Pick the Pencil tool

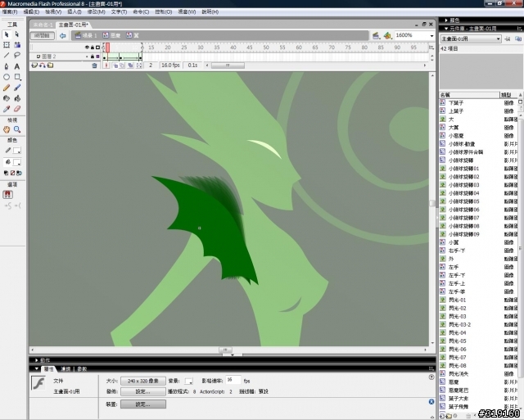point(7,88)
